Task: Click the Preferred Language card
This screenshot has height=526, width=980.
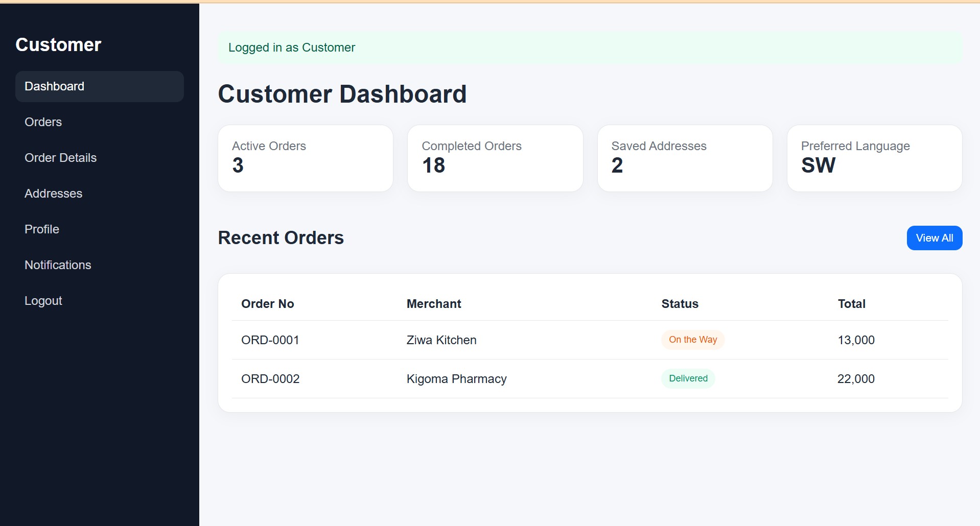Action: click(874, 158)
